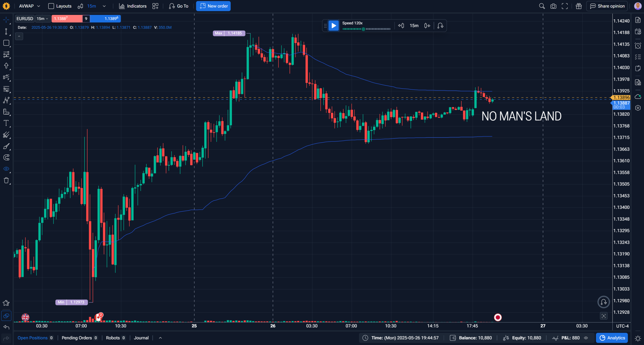
Task: Open the Analytics button
Action: point(612,338)
